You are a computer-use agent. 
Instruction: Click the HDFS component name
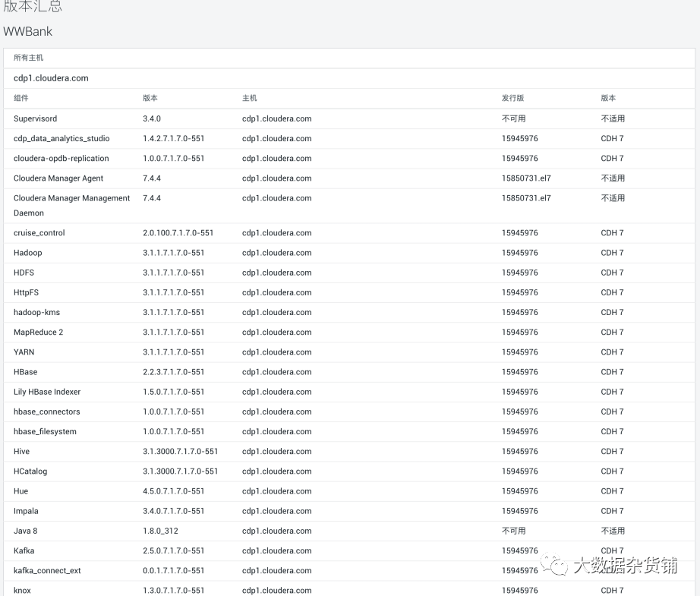click(x=24, y=273)
